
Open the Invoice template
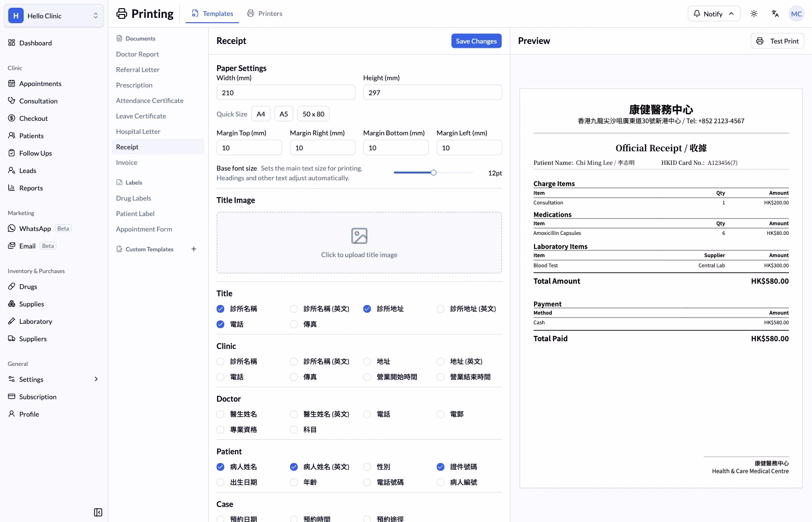pos(158,162)
